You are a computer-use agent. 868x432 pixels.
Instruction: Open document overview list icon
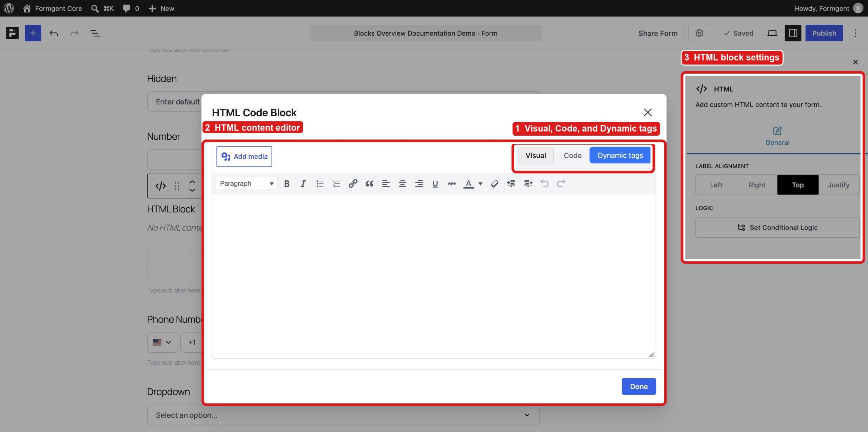95,33
